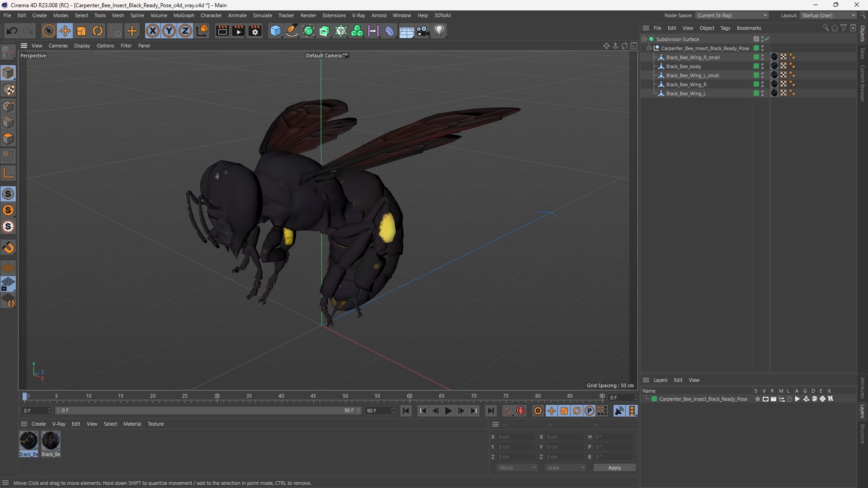Switch to Model mode in left toolbar
This screenshot has width=868, height=488.
click(8, 73)
